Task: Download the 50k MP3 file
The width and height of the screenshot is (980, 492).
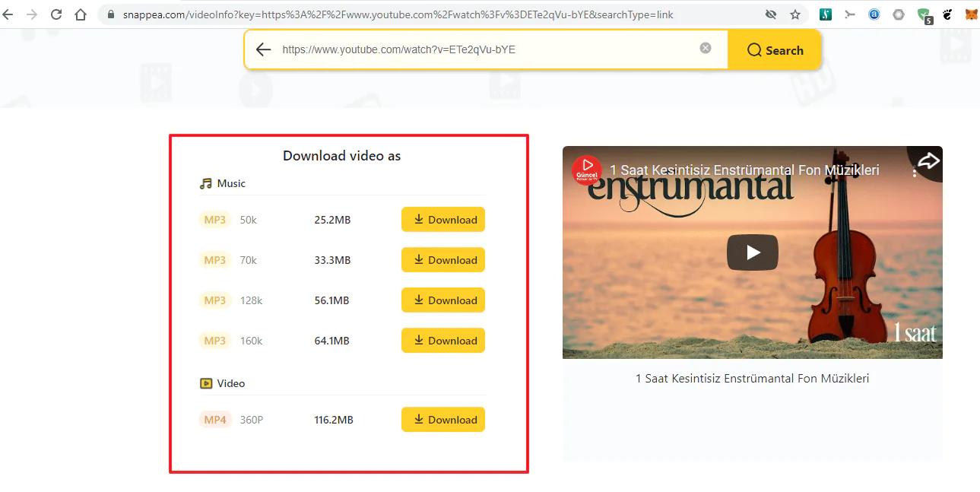Action: pos(443,220)
